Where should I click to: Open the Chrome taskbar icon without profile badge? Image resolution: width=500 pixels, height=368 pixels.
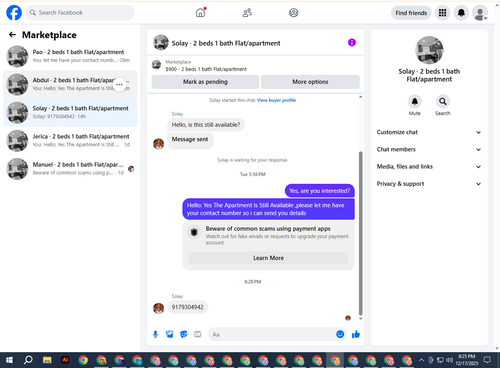pos(83,360)
